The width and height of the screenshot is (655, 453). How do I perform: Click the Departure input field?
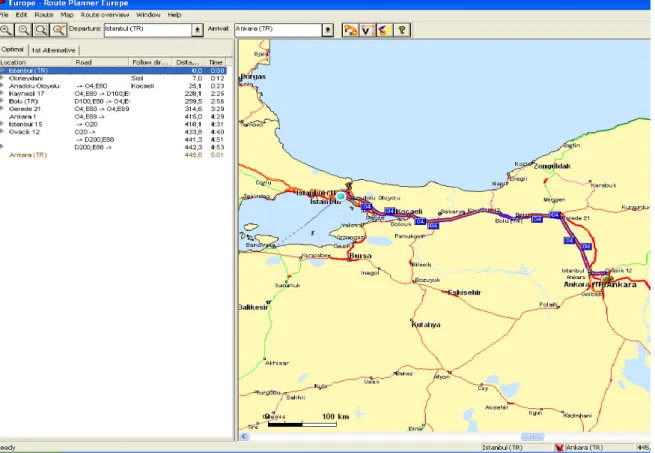point(148,30)
